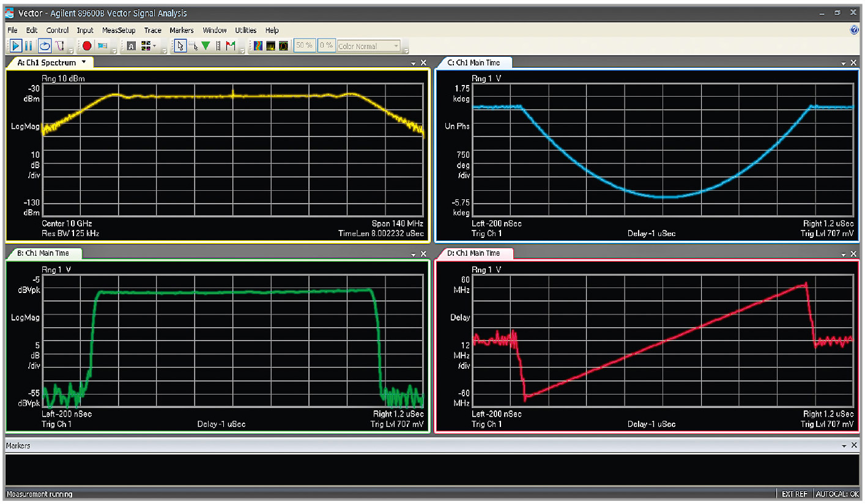The width and height of the screenshot is (865, 504).
Task: Open the Markers panel options arrow
Action: point(845,446)
